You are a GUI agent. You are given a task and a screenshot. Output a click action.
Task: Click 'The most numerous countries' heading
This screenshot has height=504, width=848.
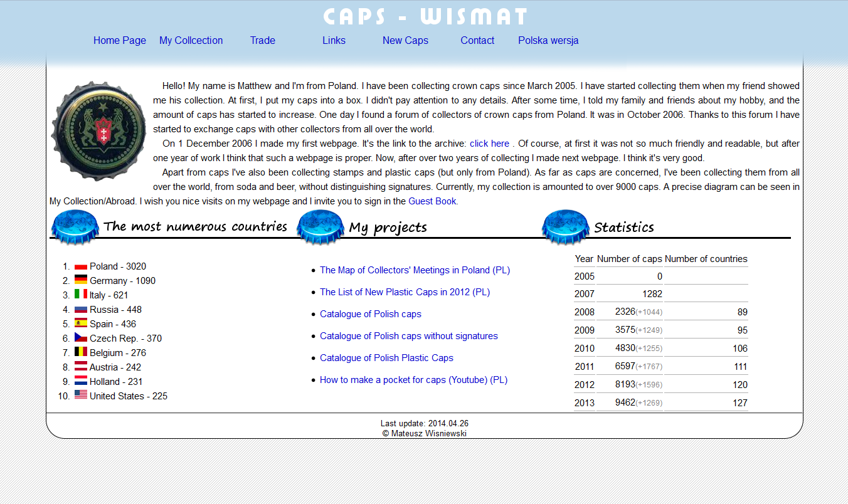pyautogui.click(x=195, y=226)
